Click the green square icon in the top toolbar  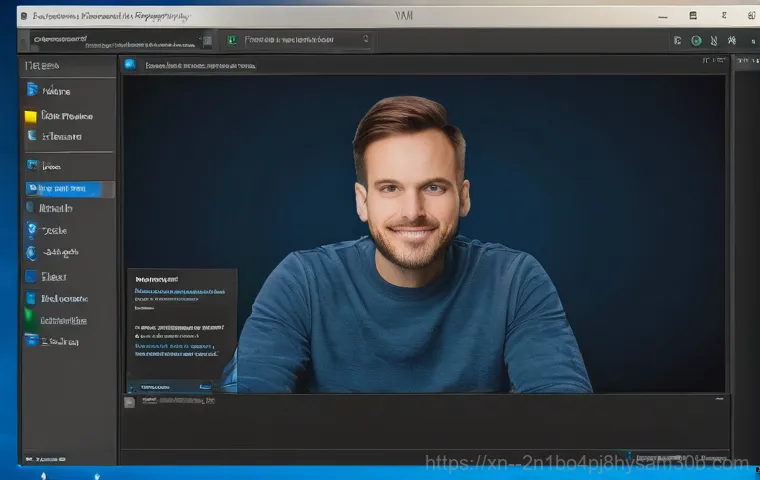coord(232,40)
